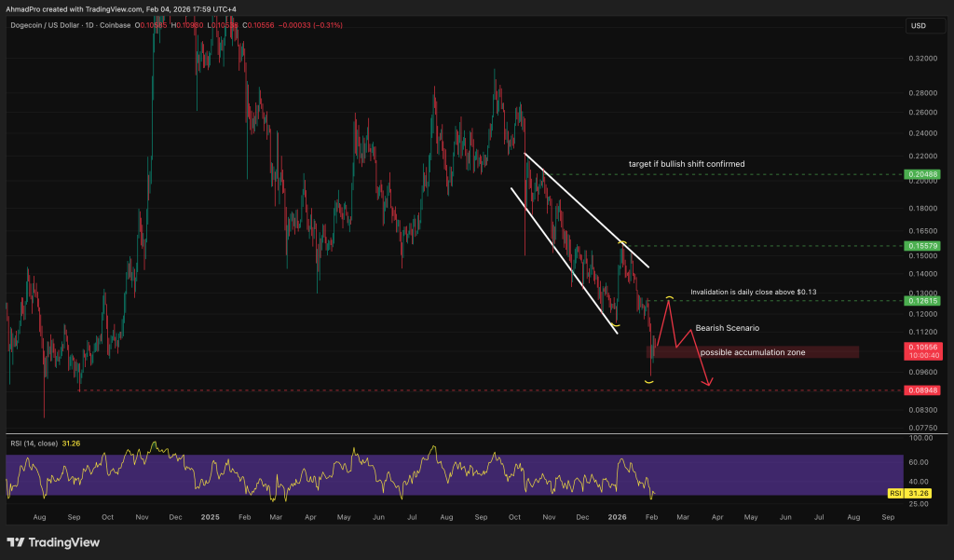This screenshot has height=560, width=954.
Task: Click "target if bullish shift confirmed" text
Action: 686,163
